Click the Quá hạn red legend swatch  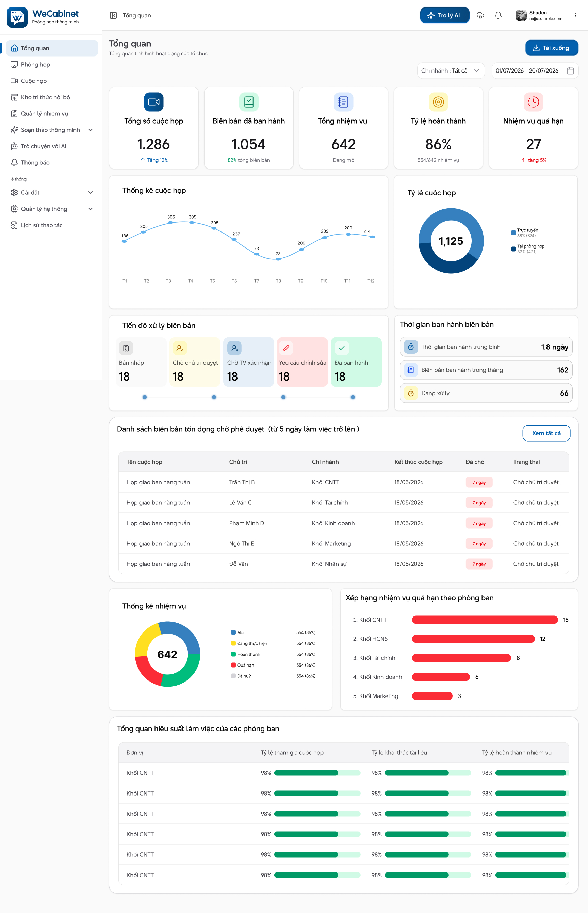[x=233, y=665]
